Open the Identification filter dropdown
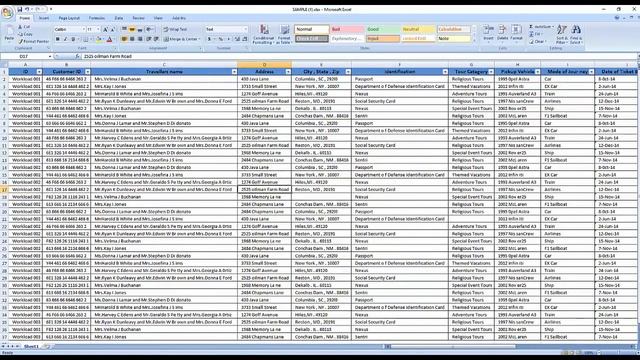Viewport: 640px width, 360px height. [x=445, y=72]
